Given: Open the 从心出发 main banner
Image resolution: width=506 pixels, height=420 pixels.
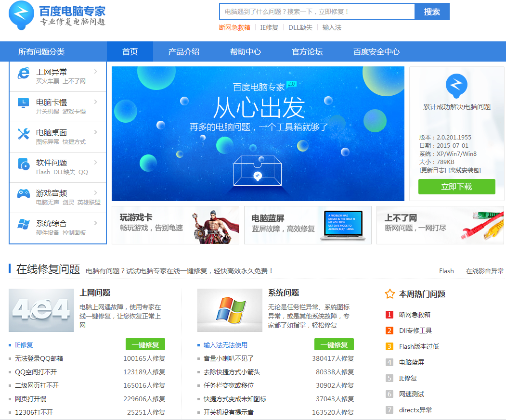Looking at the screenshot, I should (258, 134).
